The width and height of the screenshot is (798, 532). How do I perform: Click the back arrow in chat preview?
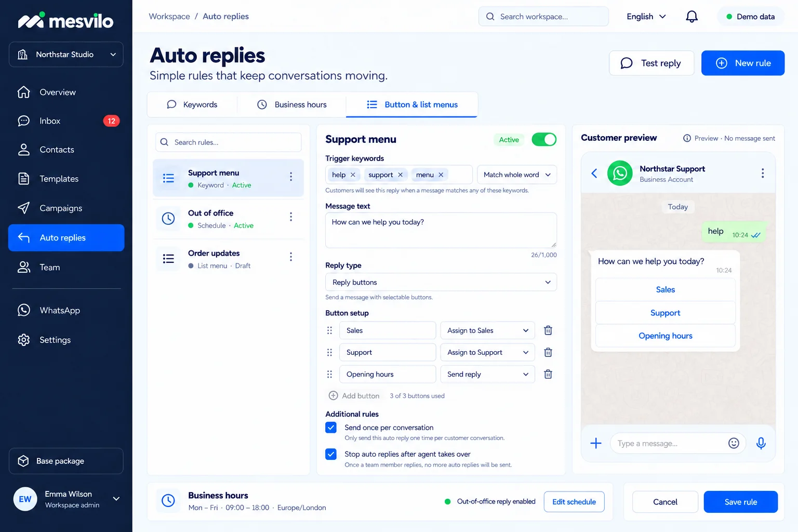pos(594,173)
